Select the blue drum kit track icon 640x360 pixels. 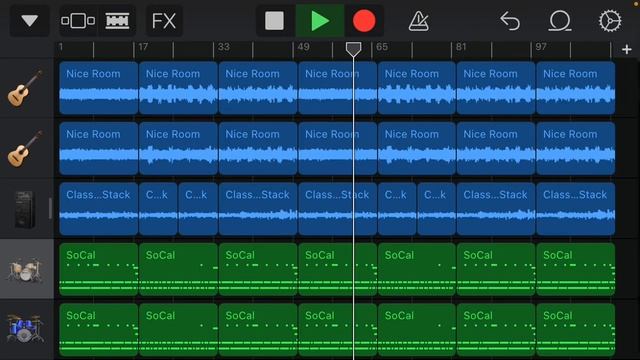(x=25, y=329)
